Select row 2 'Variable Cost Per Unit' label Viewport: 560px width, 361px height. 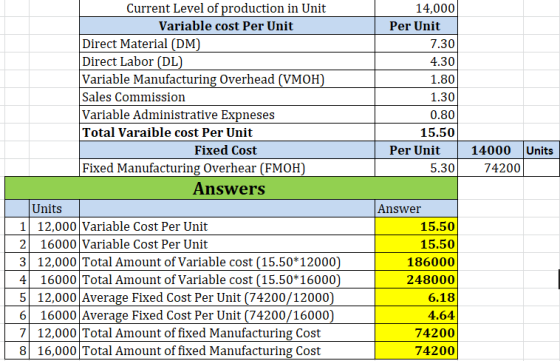pyautogui.click(x=227, y=244)
